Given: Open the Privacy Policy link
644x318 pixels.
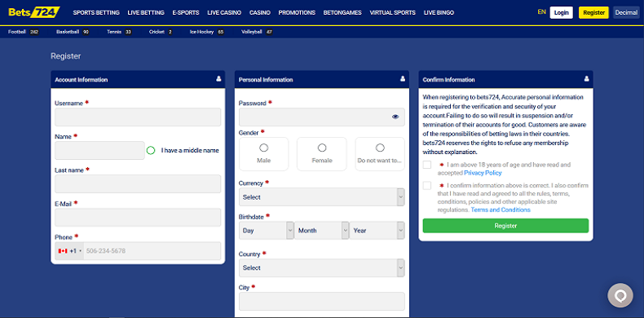Looking at the screenshot, I should 483,173.
